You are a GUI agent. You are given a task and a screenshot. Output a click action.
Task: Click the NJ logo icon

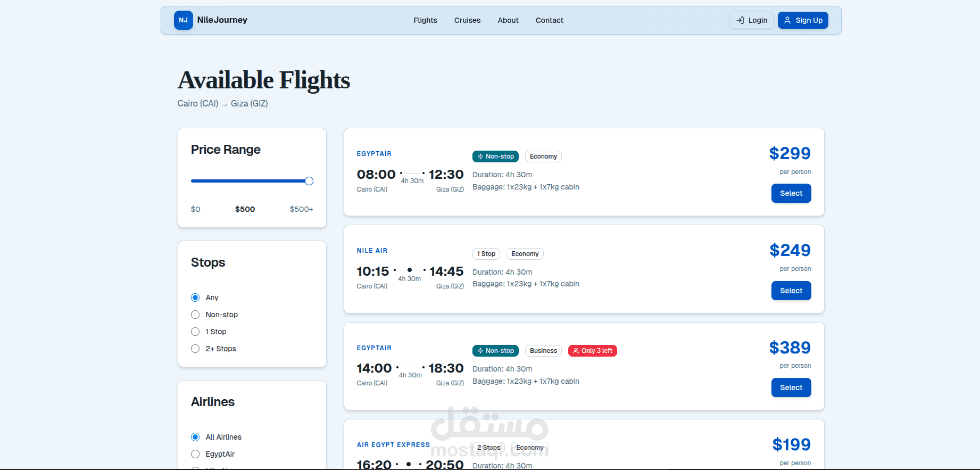click(183, 20)
